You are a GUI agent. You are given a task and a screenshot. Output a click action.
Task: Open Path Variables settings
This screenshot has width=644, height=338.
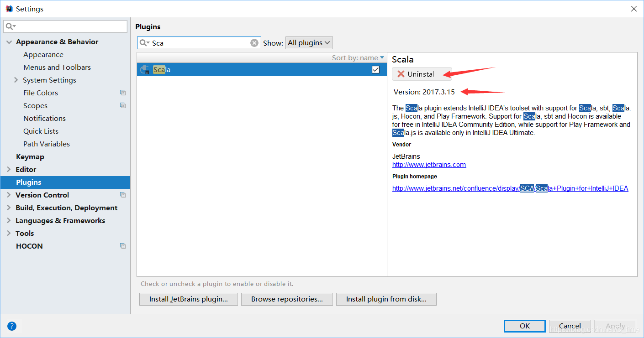[47, 144]
